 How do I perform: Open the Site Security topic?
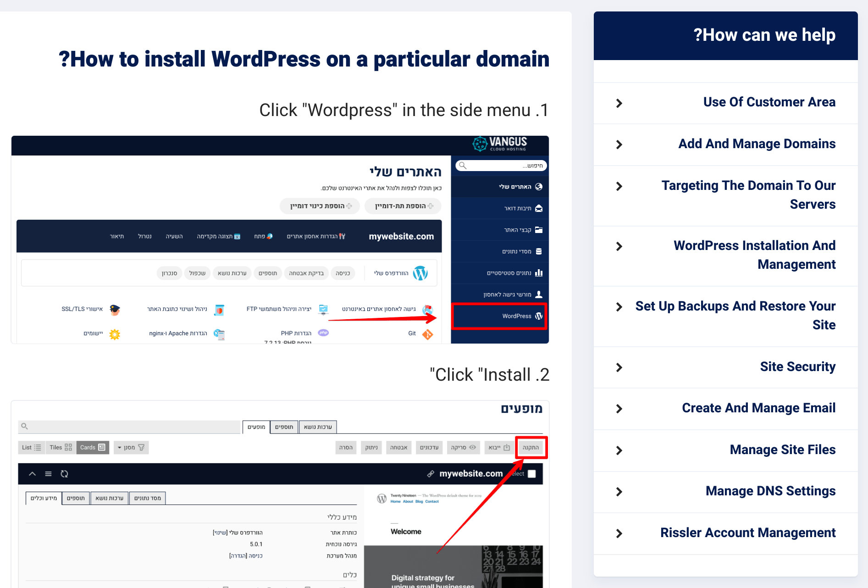797,366
